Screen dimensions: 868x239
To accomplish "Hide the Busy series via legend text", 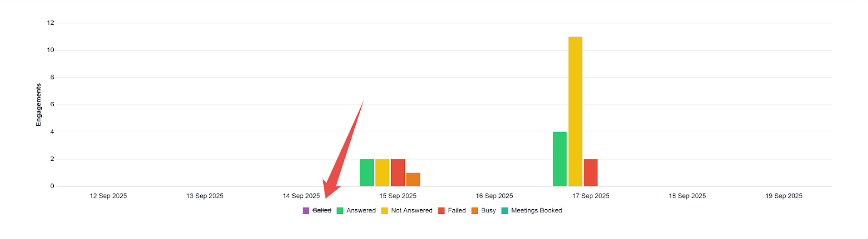I will point(488,211).
